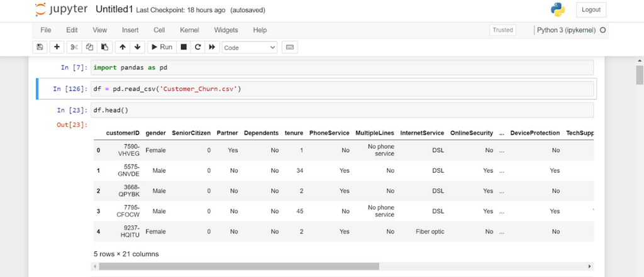Click the Trusted notebook indicator
The image size is (644, 277).
click(x=502, y=30)
